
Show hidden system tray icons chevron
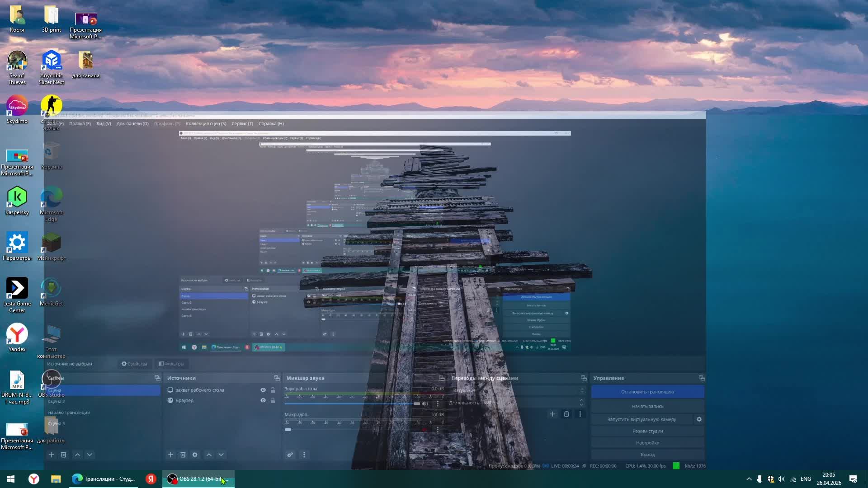click(749, 479)
